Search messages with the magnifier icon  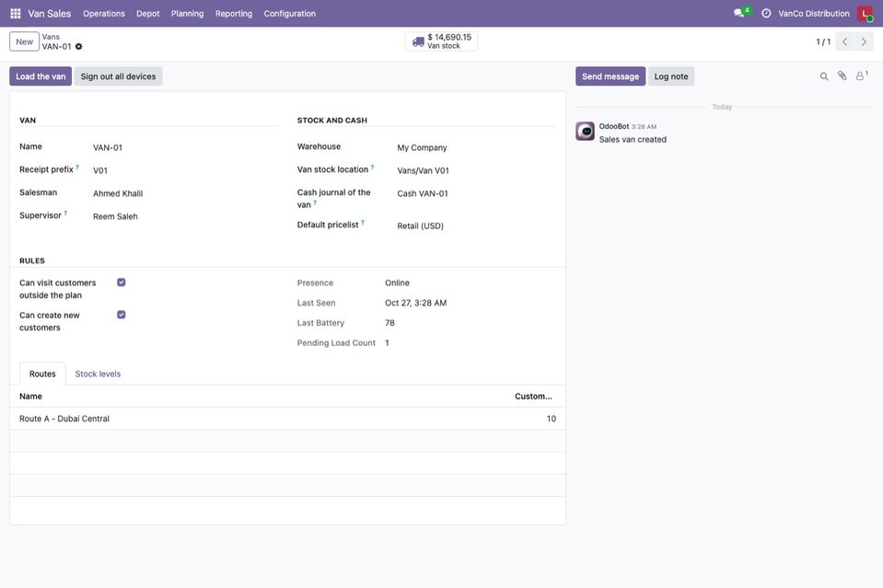pos(824,76)
